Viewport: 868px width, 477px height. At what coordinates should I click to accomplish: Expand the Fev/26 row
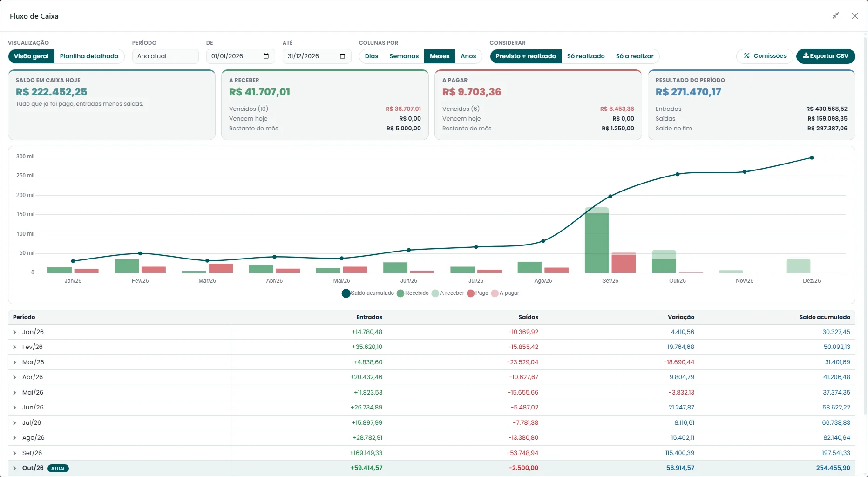14,347
